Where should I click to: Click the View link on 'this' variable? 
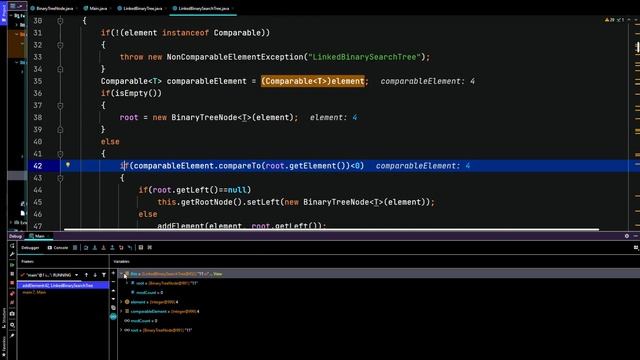218,274
